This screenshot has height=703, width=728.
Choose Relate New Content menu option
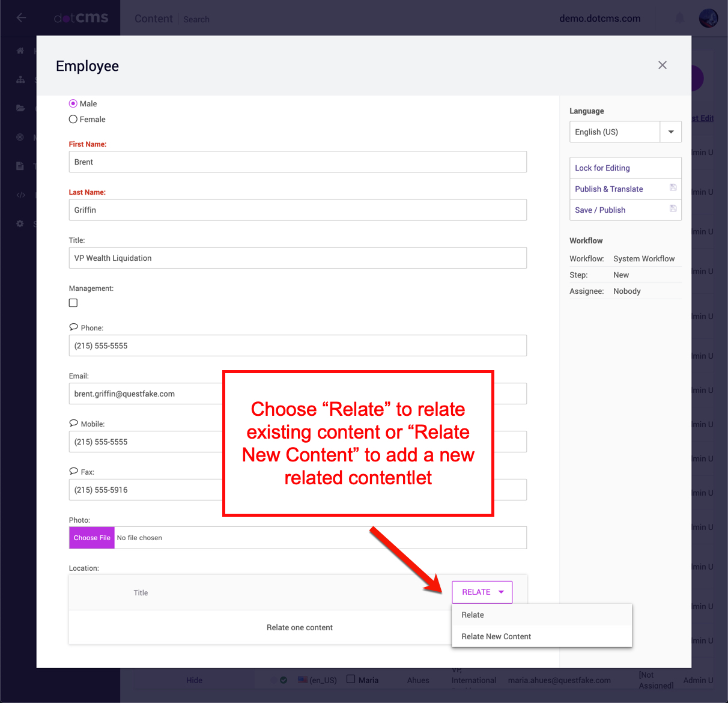pyautogui.click(x=496, y=636)
